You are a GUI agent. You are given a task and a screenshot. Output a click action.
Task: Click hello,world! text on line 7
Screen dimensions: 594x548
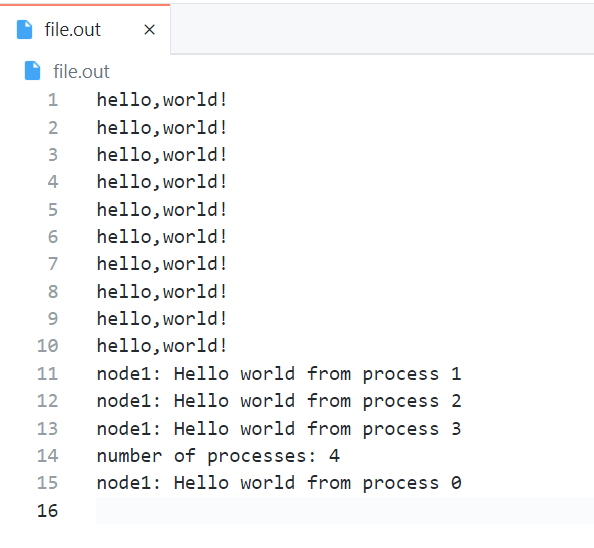coord(162,264)
